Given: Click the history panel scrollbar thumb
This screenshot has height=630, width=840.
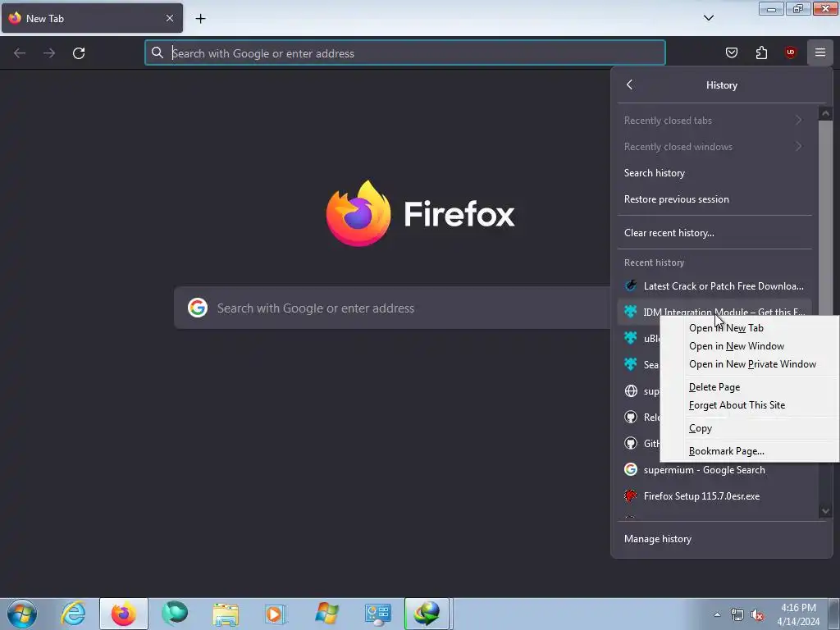Looking at the screenshot, I should click(x=825, y=218).
